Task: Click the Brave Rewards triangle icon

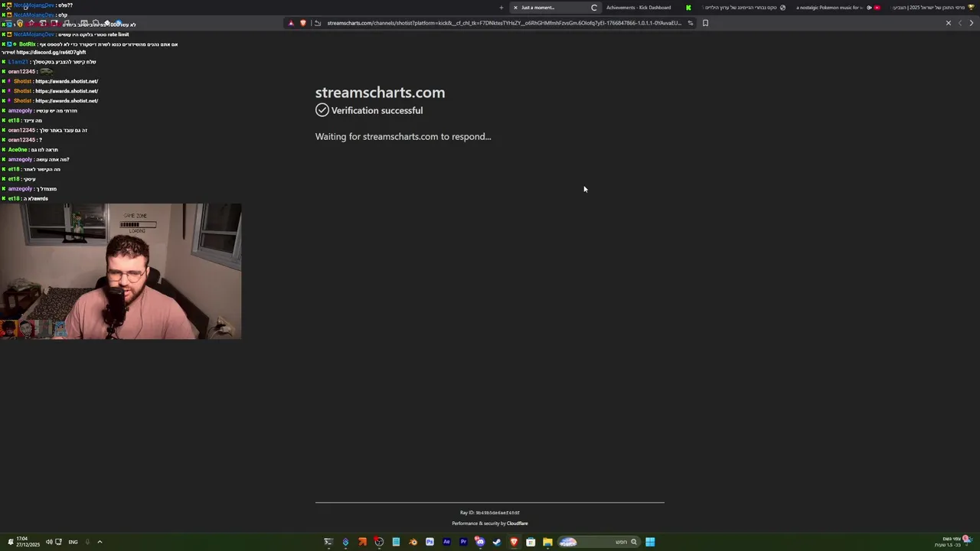Action: point(291,23)
